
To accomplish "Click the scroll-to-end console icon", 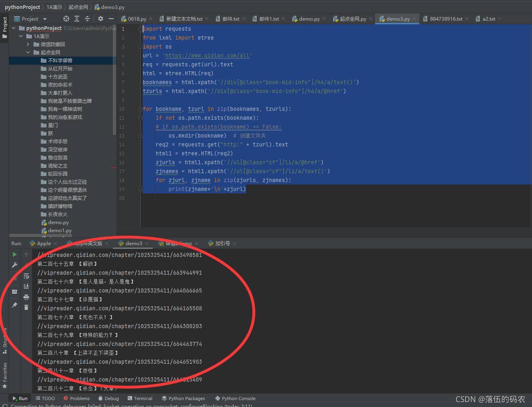I will 26,286.
